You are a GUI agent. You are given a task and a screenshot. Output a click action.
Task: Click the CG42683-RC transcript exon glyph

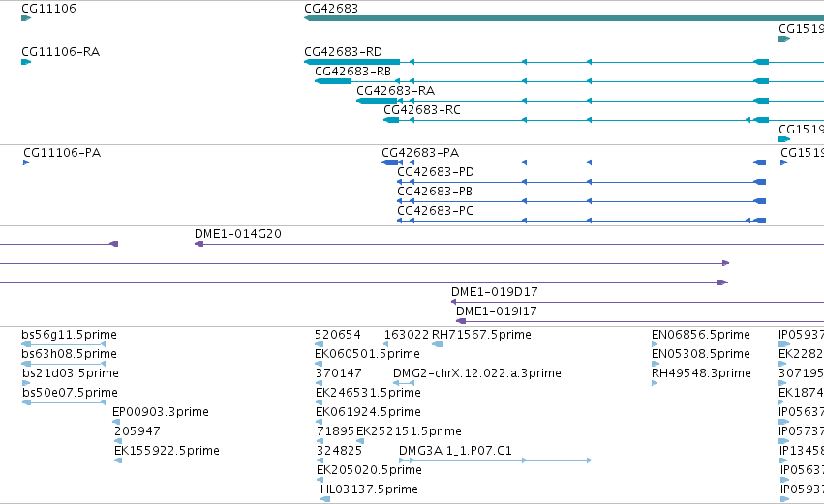click(391, 120)
